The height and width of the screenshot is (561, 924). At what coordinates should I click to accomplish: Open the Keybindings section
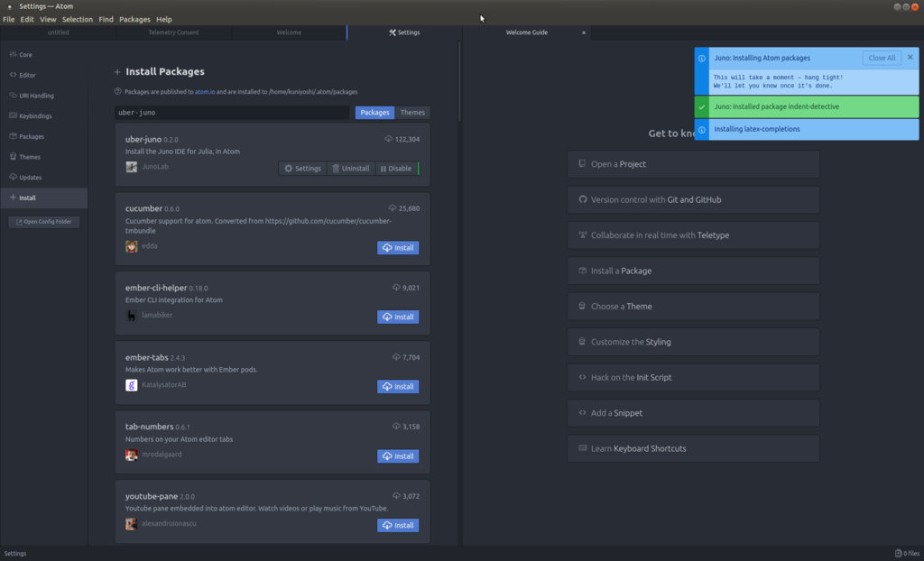point(12,115)
